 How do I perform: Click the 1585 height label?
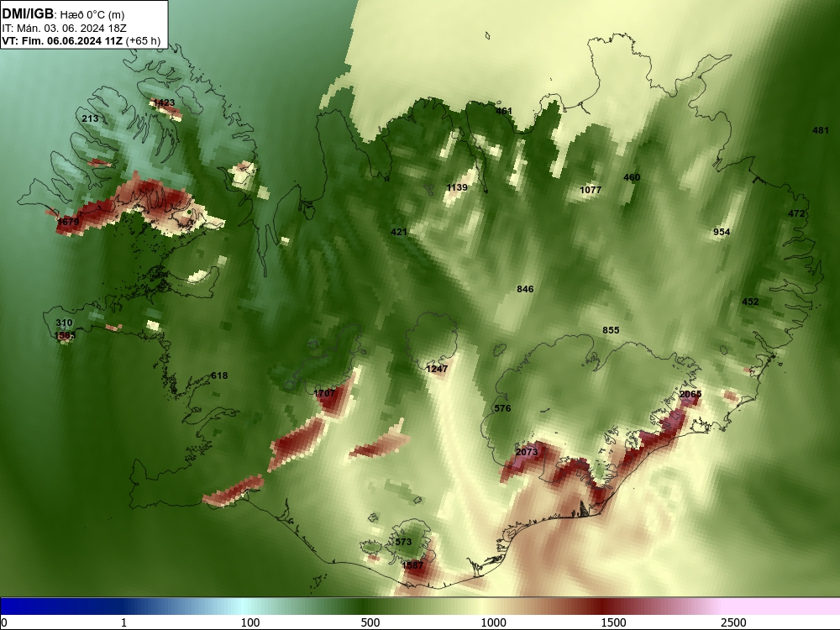click(65, 335)
